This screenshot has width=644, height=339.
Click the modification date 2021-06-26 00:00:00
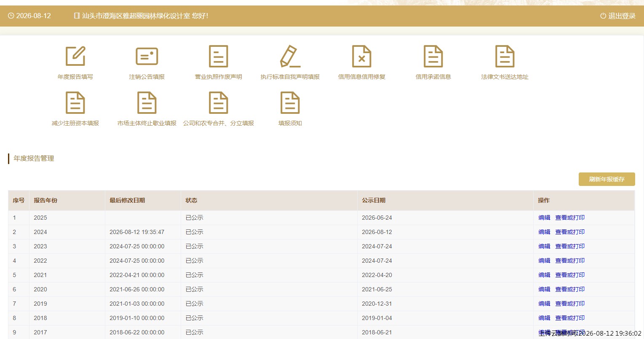(x=137, y=289)
